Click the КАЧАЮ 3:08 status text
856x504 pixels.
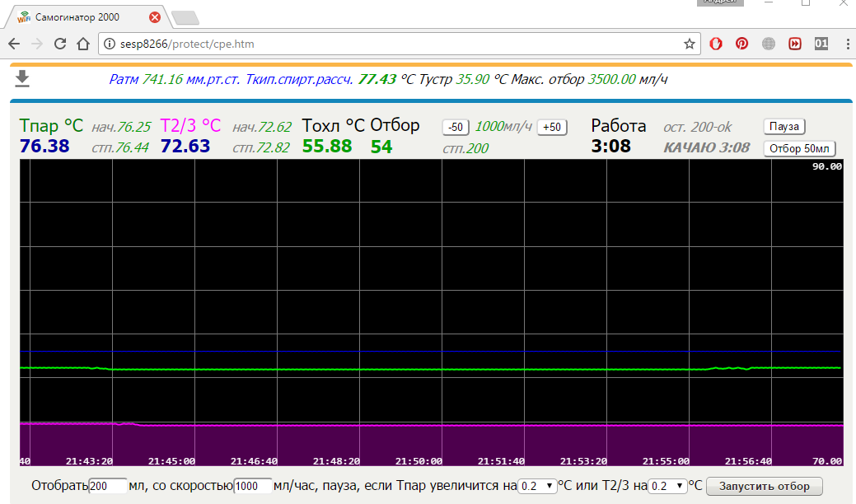pos(706,147)
